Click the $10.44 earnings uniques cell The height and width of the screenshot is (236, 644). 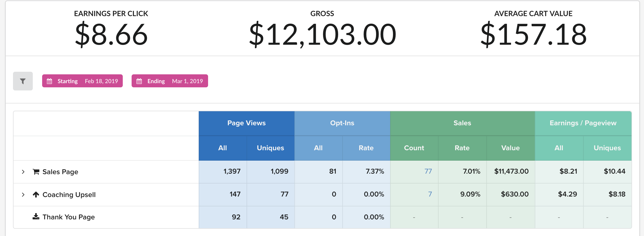click(607, 172)
